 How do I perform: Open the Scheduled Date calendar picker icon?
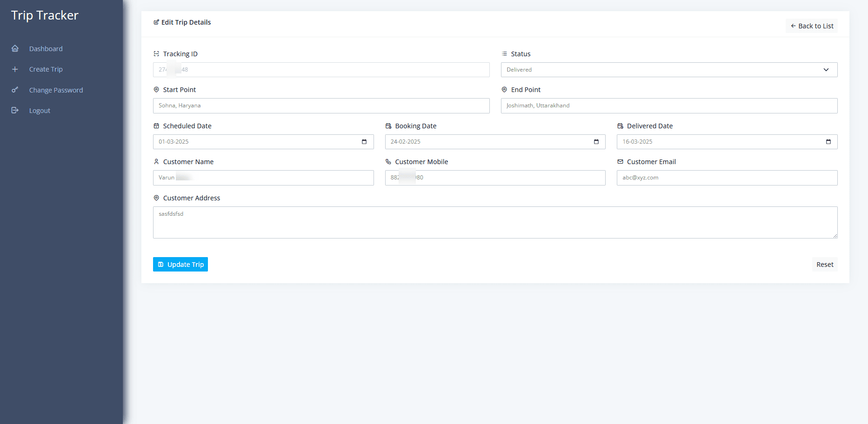tap(364, 142)
